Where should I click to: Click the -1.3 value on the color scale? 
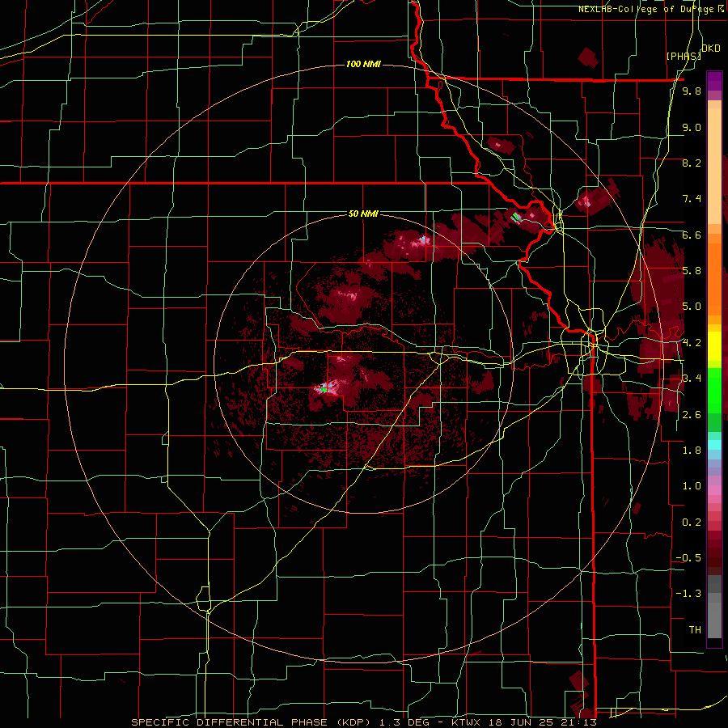click(x=688, y=595)
